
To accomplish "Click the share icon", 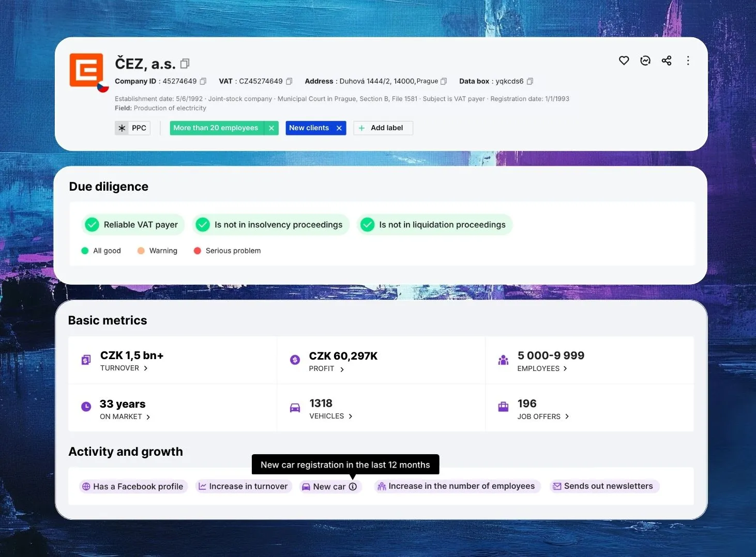I will (x=667, y=60).
